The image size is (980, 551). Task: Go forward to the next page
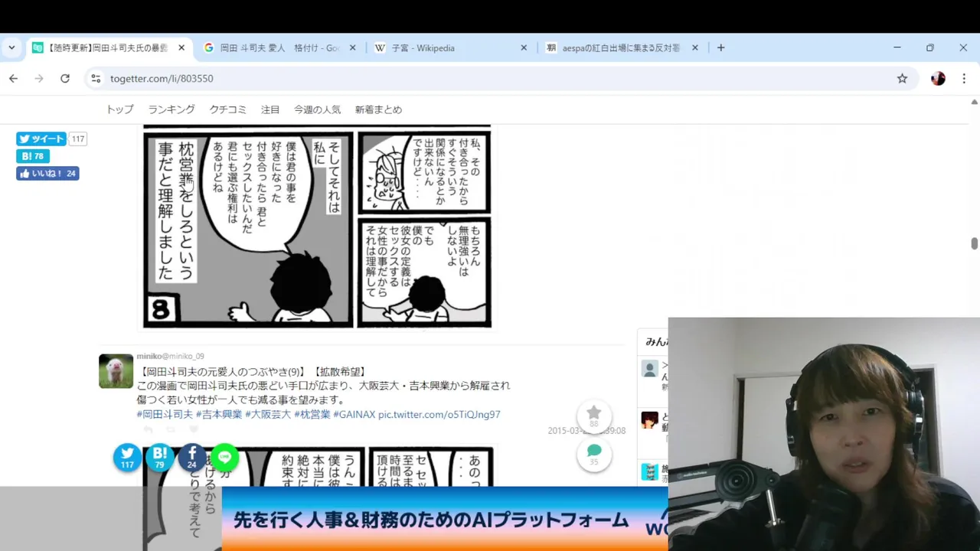[39, 78]
